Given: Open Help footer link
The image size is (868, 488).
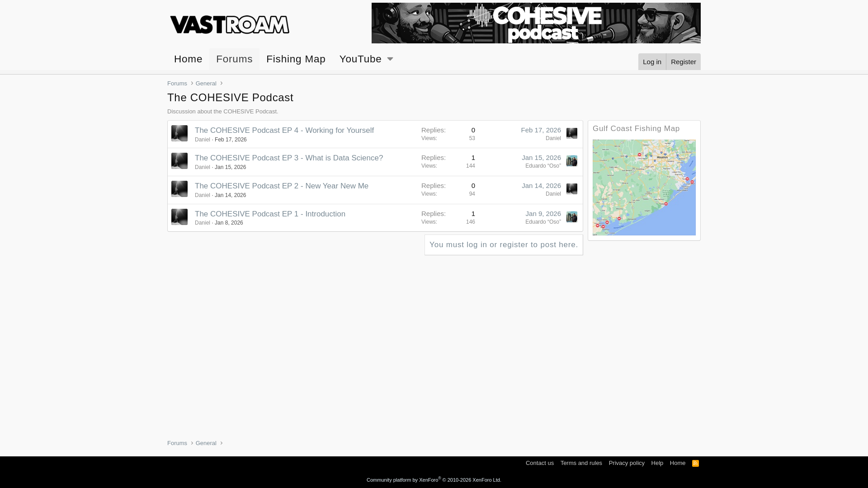Looking at the screenshot, I should [657, 463].
